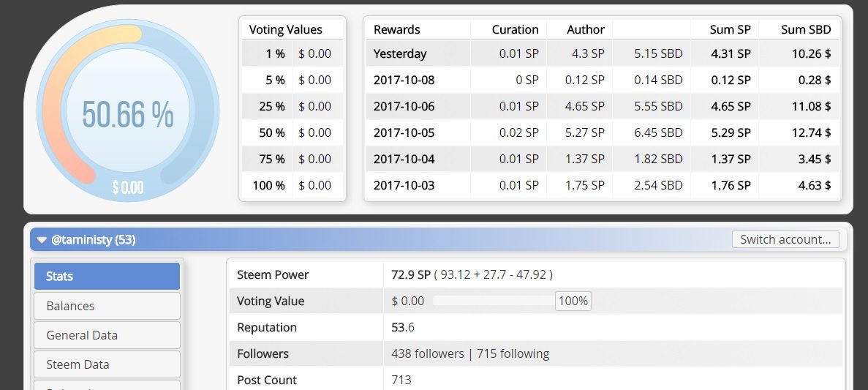The image size is (868, 390).
Task: Click the Author column header
Action: (x=586, y=29)
